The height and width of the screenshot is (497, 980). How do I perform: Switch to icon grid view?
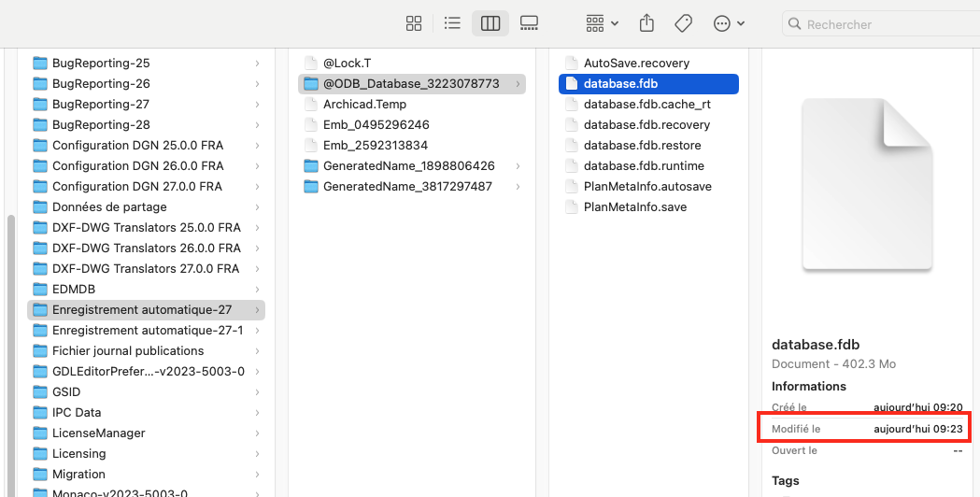pyautogui.click(x=414, y=23)
